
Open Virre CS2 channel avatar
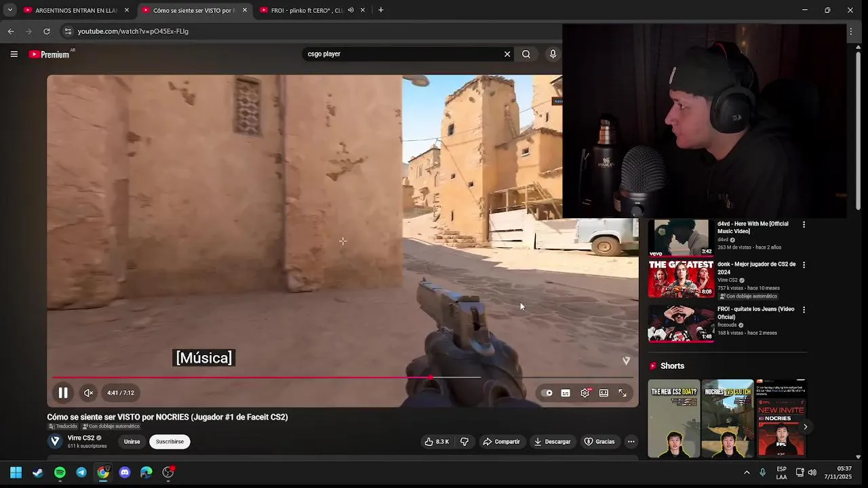click(55, 441)
